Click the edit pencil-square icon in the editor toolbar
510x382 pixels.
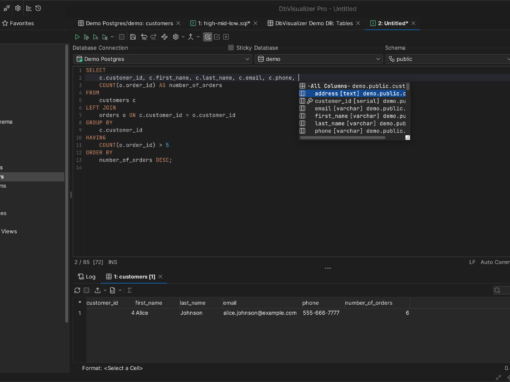(x=217, y=37)
